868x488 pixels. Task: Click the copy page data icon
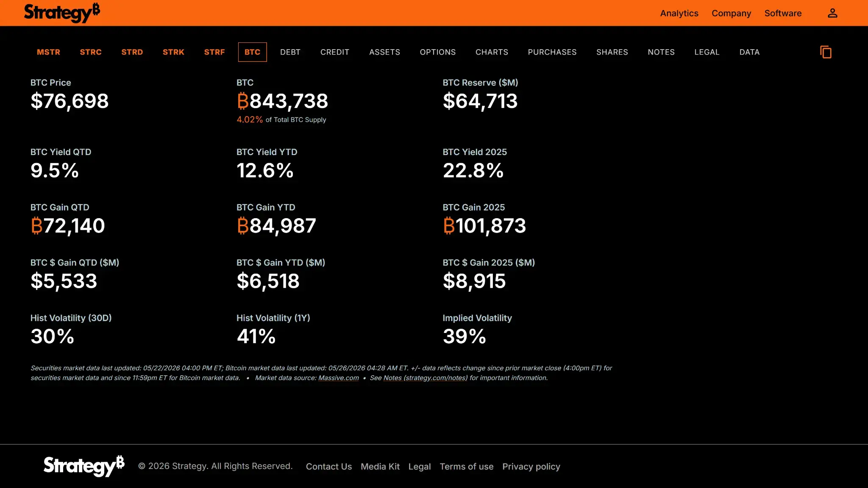(826, 52)
